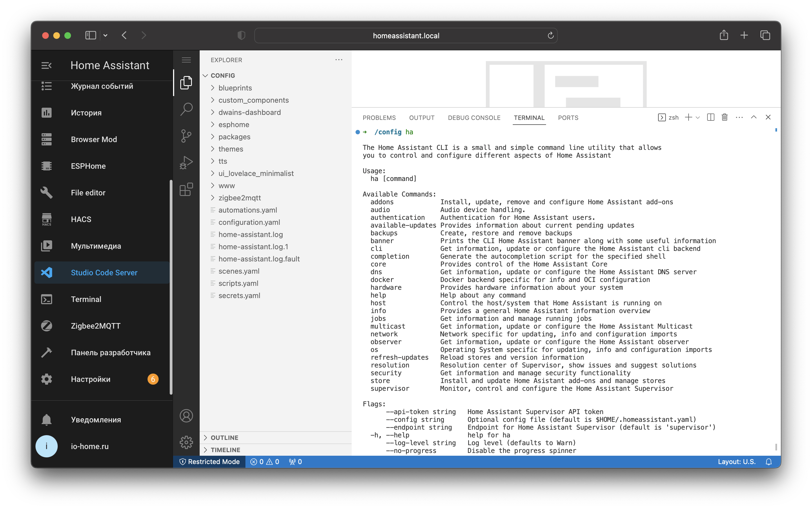
Task: Click Restricted Mode in the status bar
Action: tap(209, 462)
